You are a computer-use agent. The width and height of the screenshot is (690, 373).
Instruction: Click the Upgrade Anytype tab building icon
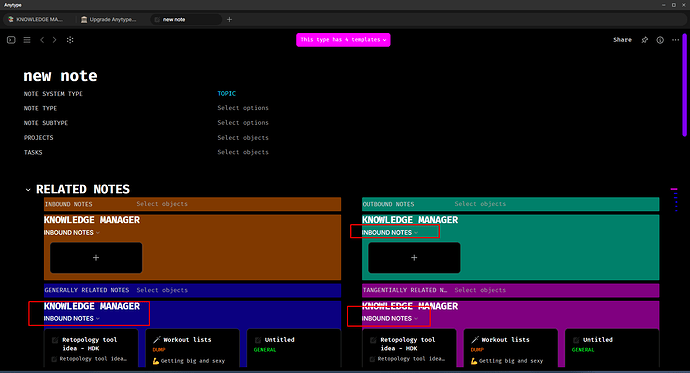coord(84,19)
